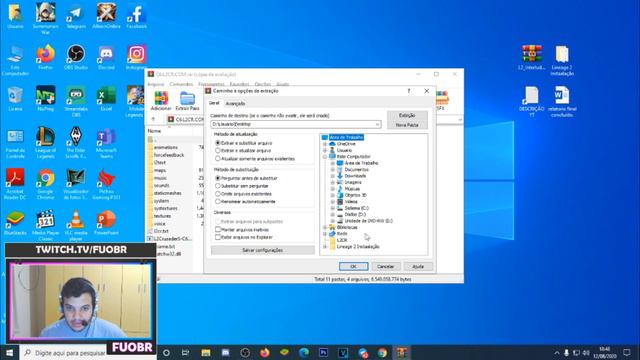Open the destination path dropdown
Viewport: 640px width, 360px height.
(378, 124)
